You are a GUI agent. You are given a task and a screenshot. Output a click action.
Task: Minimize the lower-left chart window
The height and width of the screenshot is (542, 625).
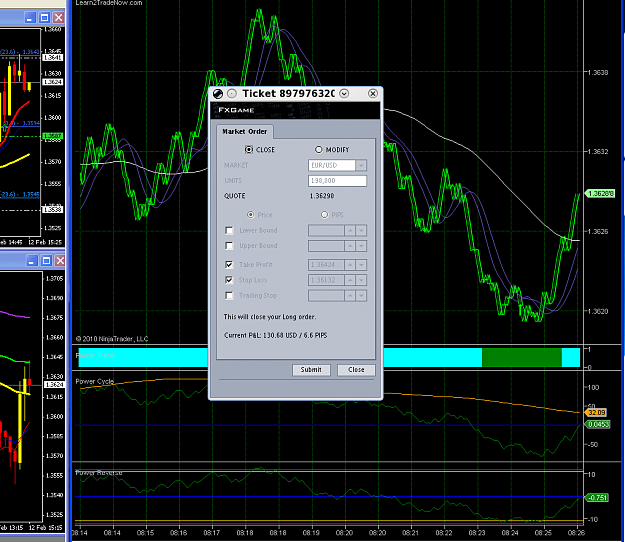[32, 261]
